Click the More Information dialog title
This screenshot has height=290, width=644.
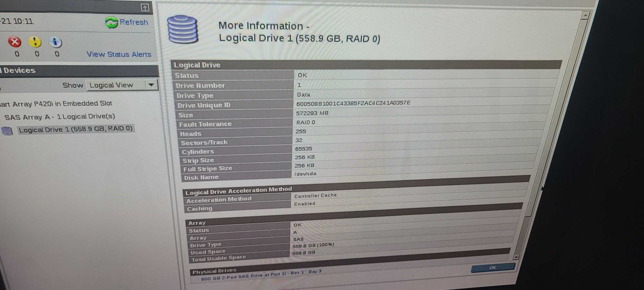pos(299,32)
